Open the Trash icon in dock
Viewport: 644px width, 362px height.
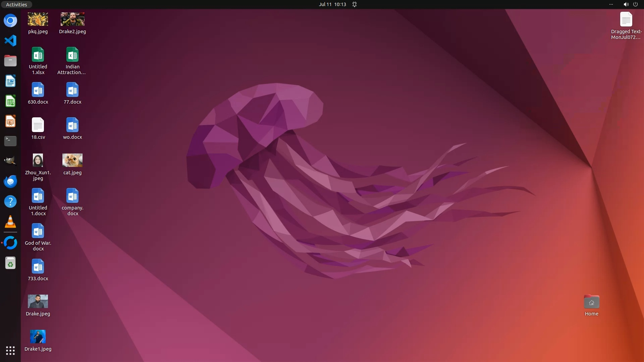tap(10, 263)
